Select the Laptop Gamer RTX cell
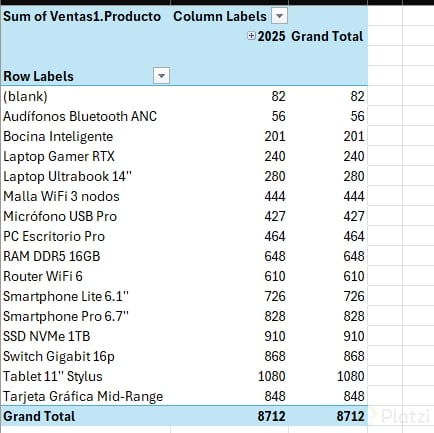The width and height of the screenshot is (434, 433). point(59,156)
